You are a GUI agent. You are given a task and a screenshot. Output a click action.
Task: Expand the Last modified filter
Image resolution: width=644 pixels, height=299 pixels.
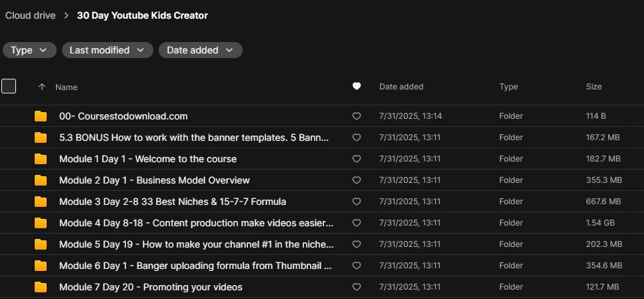tap(107, 50)
